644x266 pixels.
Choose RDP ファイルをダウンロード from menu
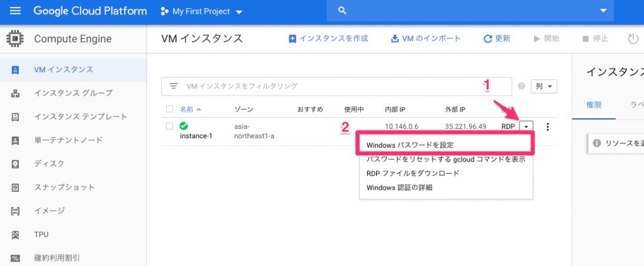pyautogui.click(x=413, y=173)
